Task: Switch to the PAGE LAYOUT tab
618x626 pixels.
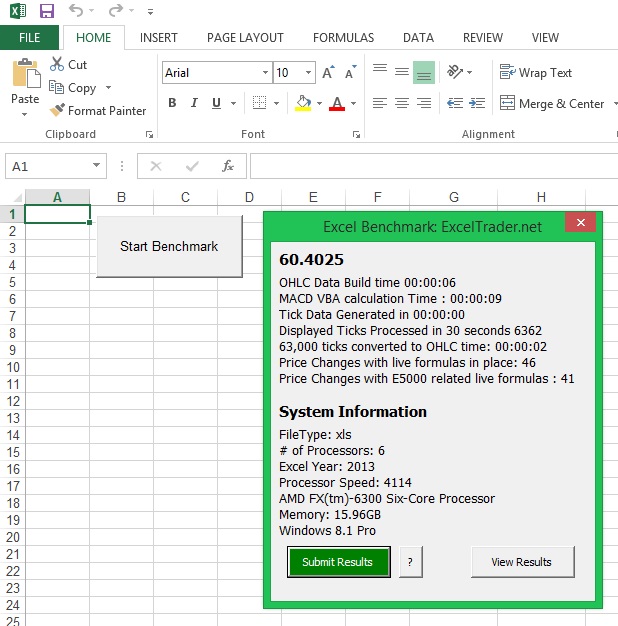Action: click(x=245, y=38)
